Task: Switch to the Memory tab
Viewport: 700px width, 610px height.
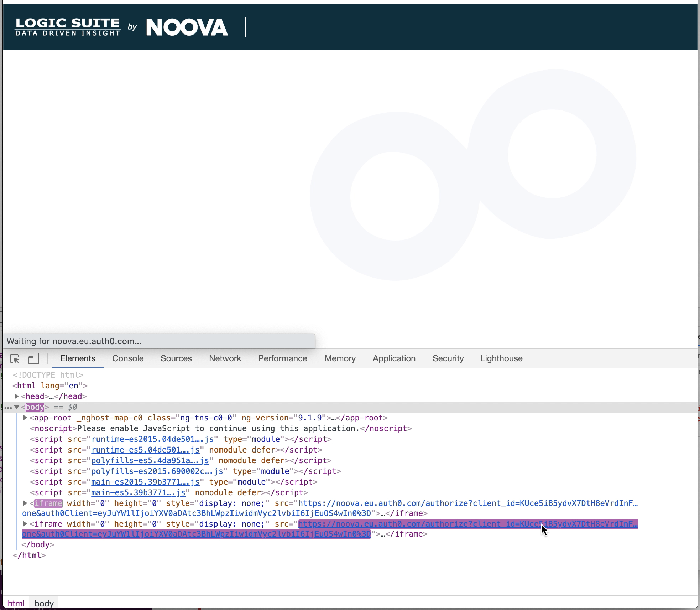Action: coord(340,358)
